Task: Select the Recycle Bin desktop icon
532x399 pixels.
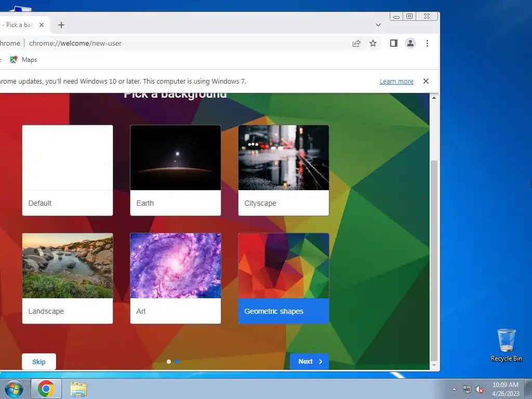Action: (x=506, y=345)
